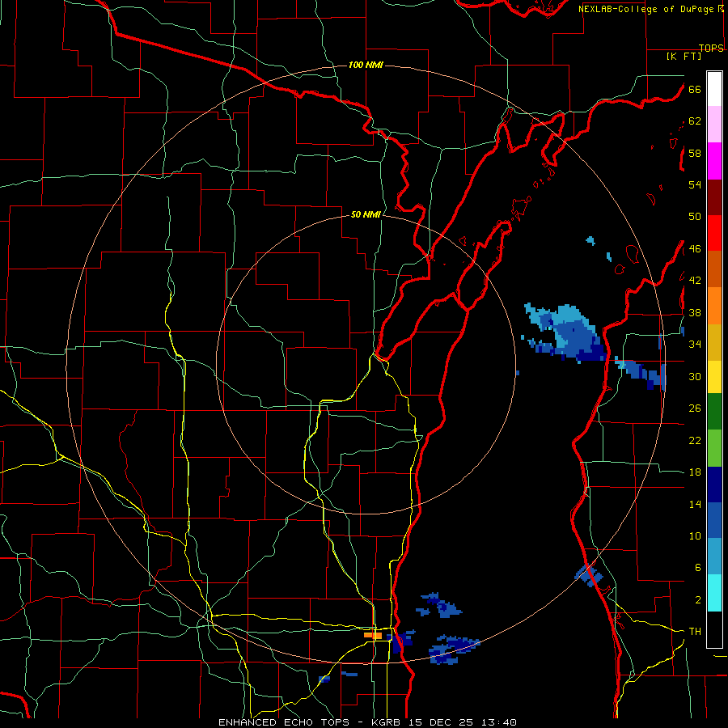Click the legend value 10
The image size is (728, 728).
point(695,535)
